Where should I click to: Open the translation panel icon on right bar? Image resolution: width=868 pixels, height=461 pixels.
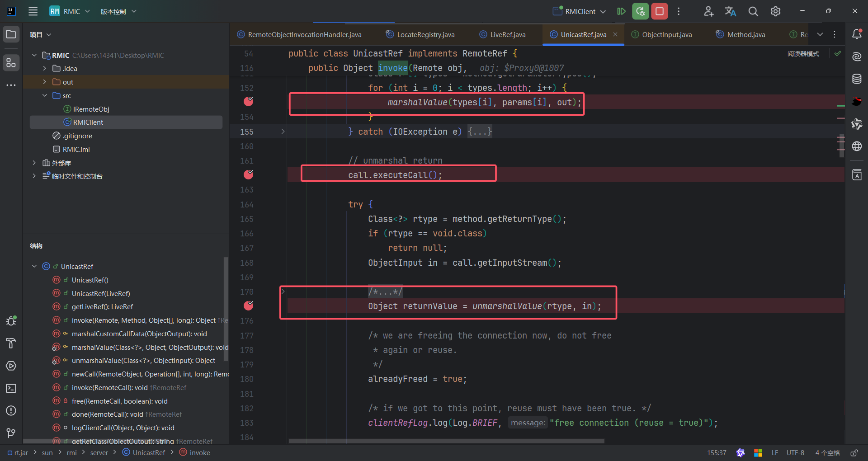click(857, 175)
